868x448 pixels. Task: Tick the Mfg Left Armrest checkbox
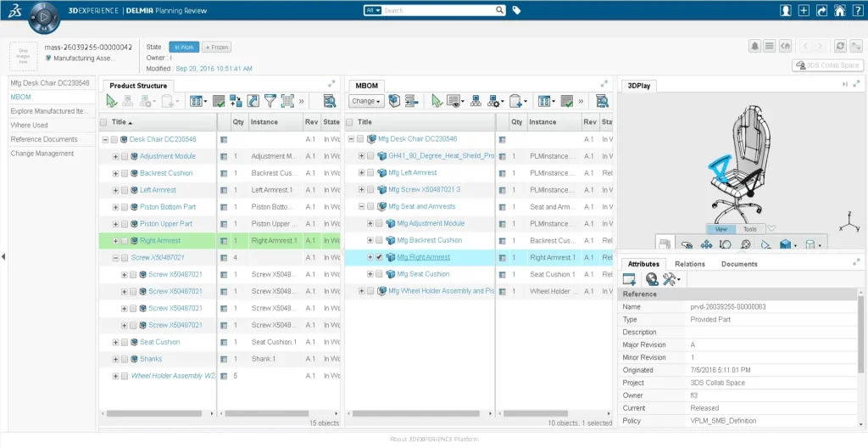370,173
